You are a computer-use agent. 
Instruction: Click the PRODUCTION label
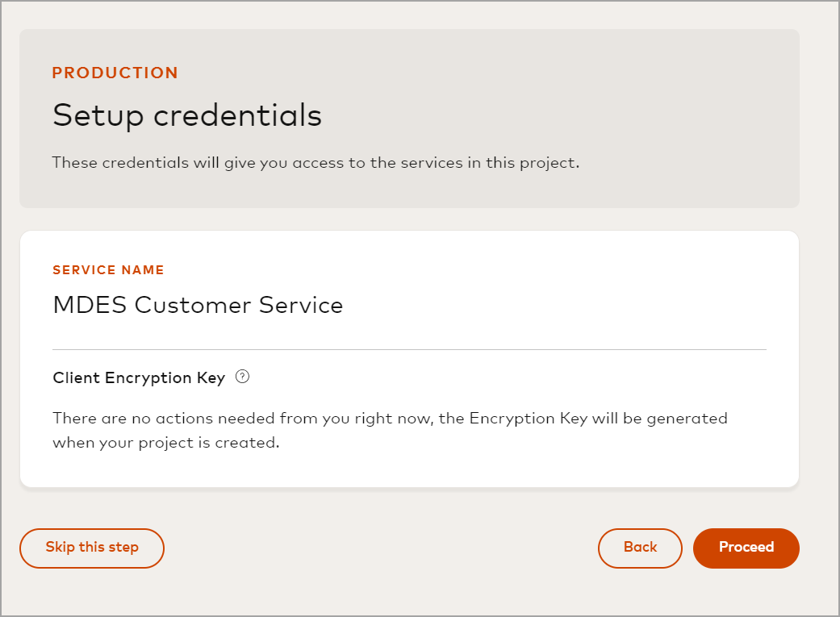point(115,73)
